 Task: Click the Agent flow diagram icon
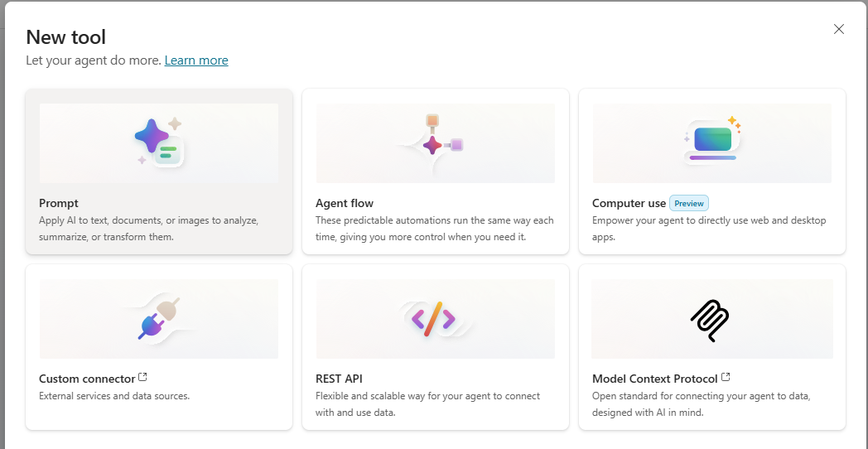click(434, 143)
